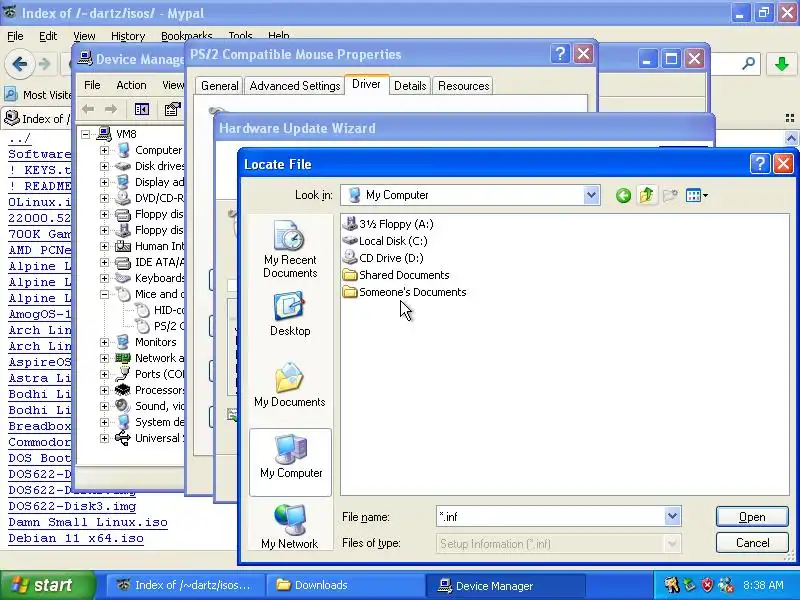Click the Back arrow in Locate File dialog
The height and width of the screenshot is (600, 800).
623,195
